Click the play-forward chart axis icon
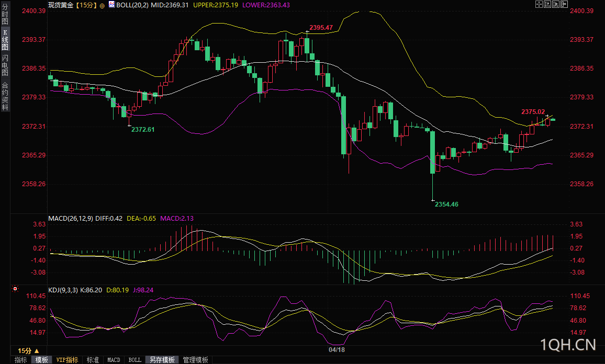Viewport: 605px width, 364px height. tap(556, 4)
